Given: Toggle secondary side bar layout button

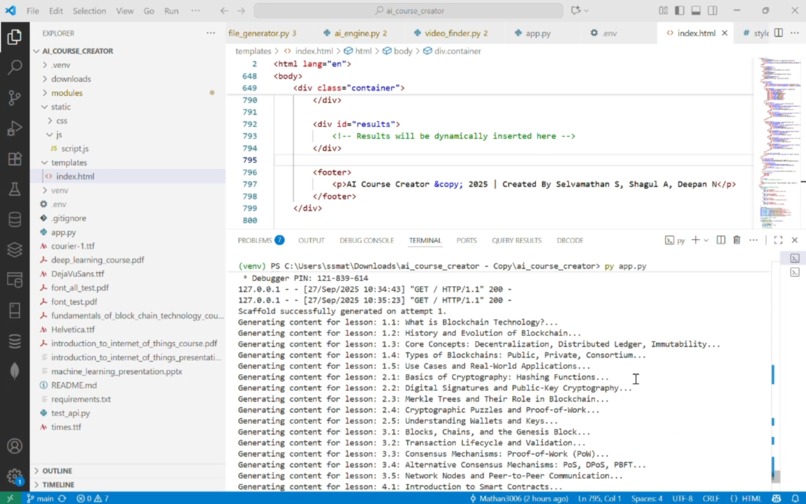Looking at the screenshot, I should (712, 11).
